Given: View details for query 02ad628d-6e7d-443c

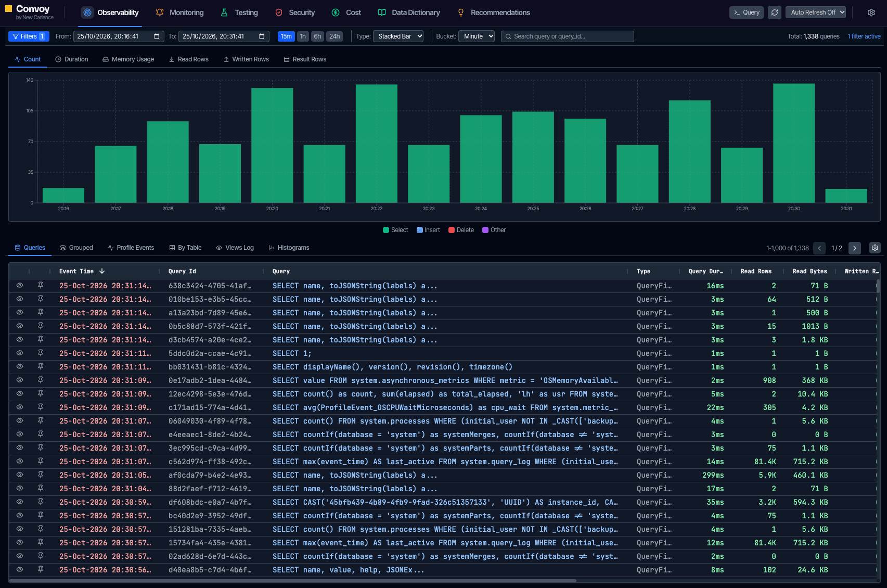Looking at the screenshot, I should 20,556.
